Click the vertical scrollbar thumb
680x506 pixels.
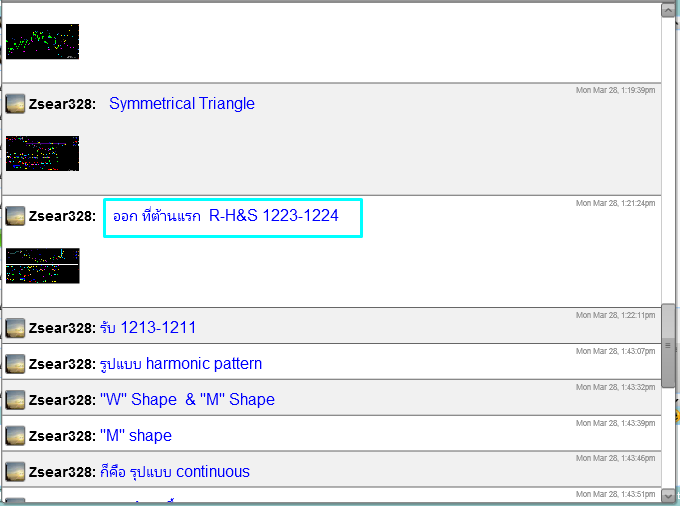[668, 345]
